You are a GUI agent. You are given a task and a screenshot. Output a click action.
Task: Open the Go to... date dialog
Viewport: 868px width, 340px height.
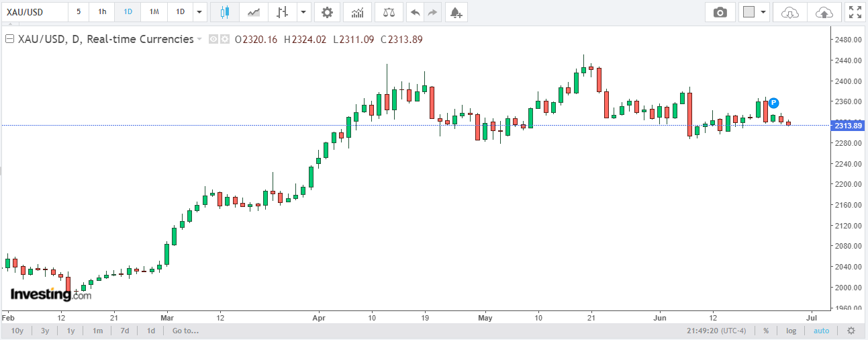[x=185, y=331]
